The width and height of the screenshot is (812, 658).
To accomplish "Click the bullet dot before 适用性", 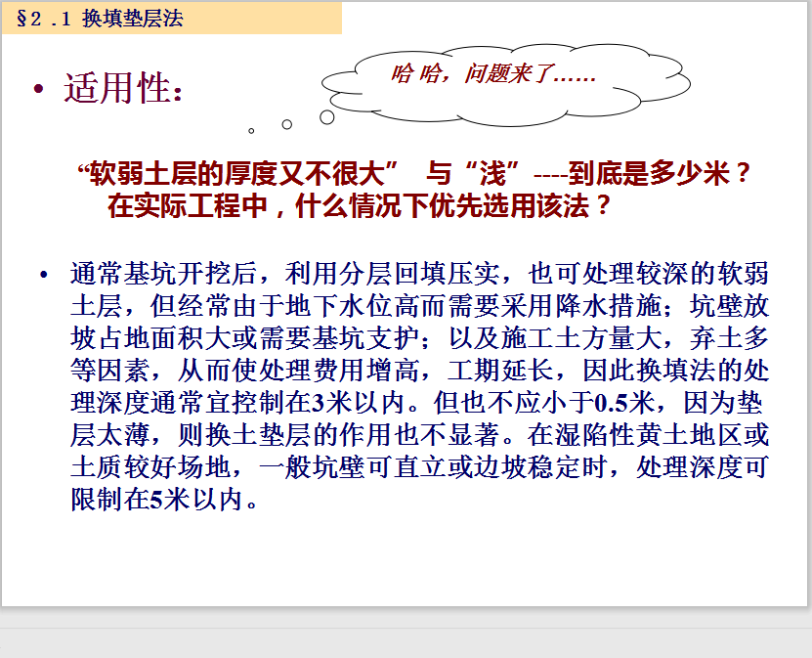I will (x=39, y=91).
